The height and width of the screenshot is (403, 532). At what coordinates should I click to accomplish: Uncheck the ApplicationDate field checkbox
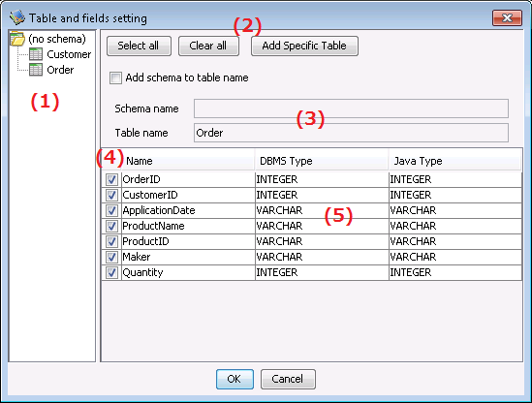coord(111,210)
